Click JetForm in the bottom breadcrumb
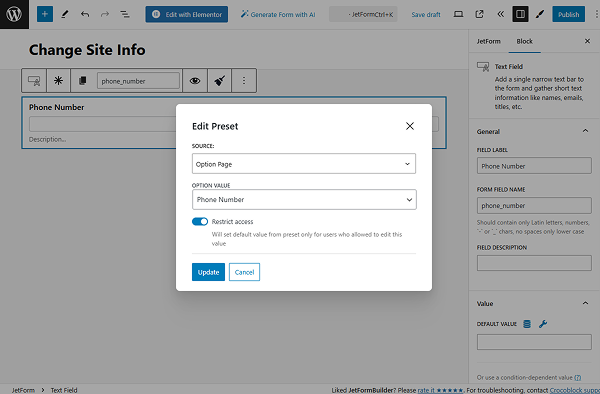This screenshot has width=600, height=394. click(23, 390)
